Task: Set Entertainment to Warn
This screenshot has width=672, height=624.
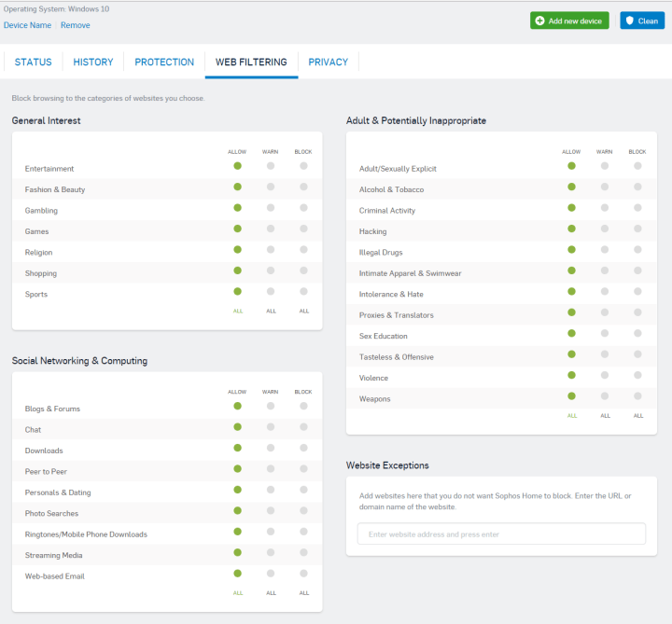Action: click(x=271, y=166)
